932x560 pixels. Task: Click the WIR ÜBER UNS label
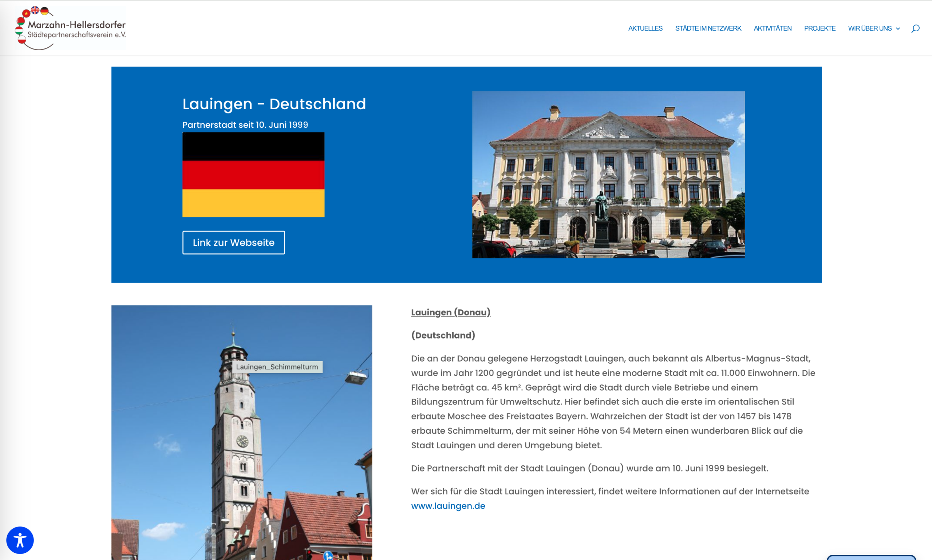point(869,28)
